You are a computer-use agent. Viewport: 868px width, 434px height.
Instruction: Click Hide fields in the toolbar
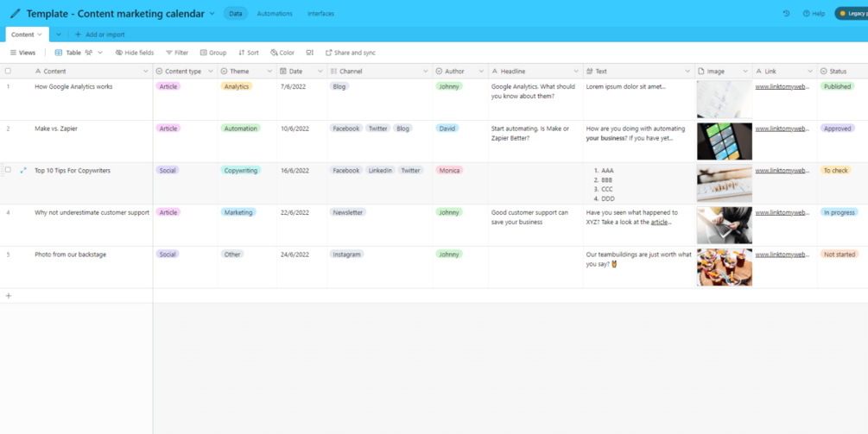click(x=135, y=53)
